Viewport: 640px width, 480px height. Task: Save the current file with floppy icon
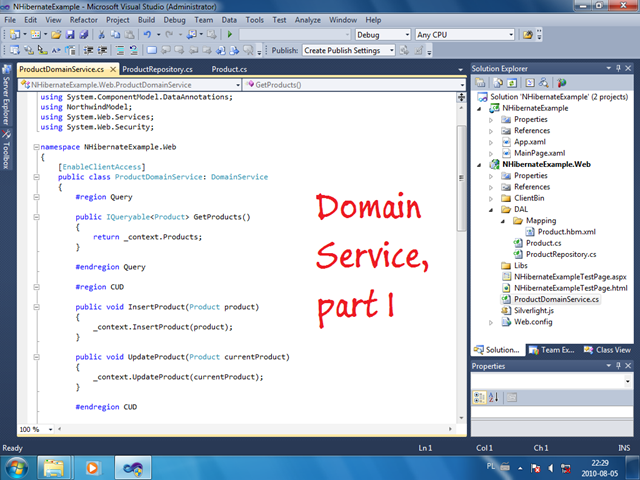coord(70,35)
